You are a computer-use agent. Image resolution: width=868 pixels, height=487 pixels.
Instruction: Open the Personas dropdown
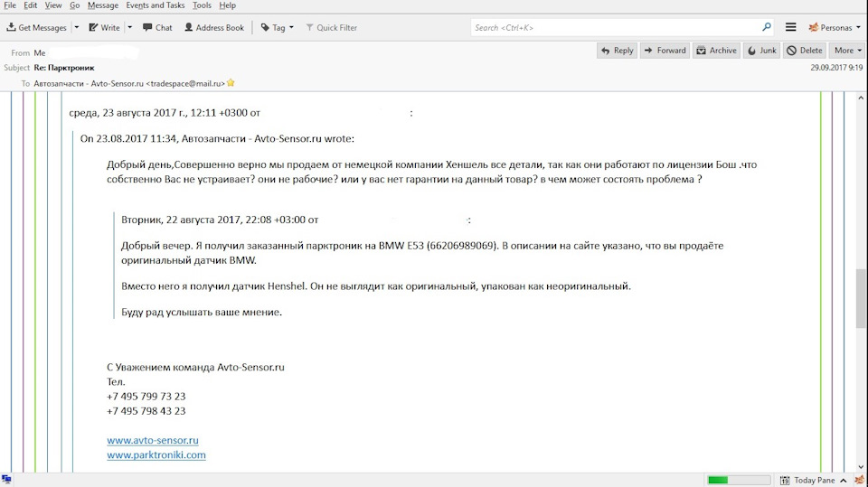click(835, 28)
